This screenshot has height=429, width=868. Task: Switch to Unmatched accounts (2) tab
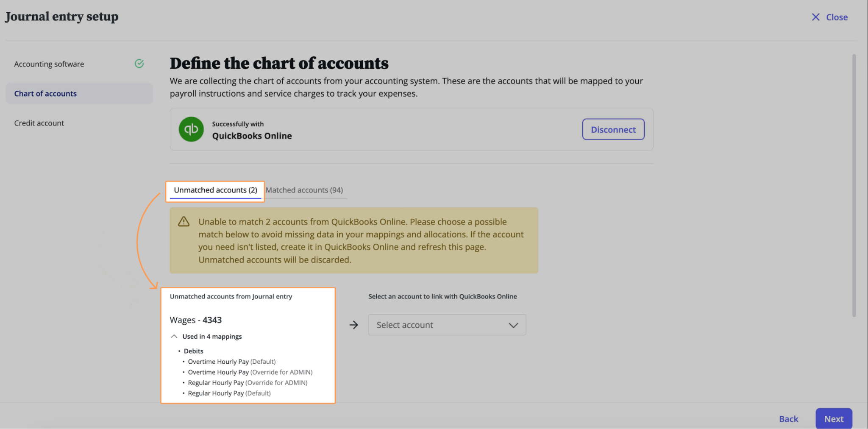pyautogui.click(x=215, y=190)
